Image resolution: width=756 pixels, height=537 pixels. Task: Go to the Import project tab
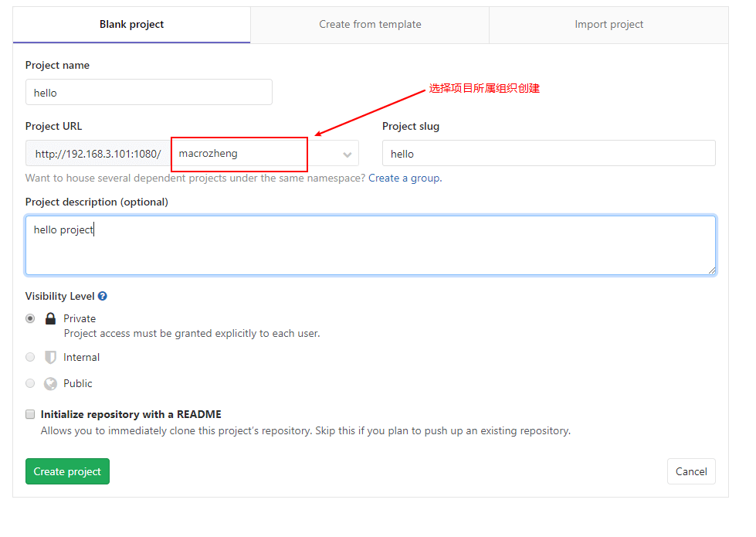(x=609, y=25)
